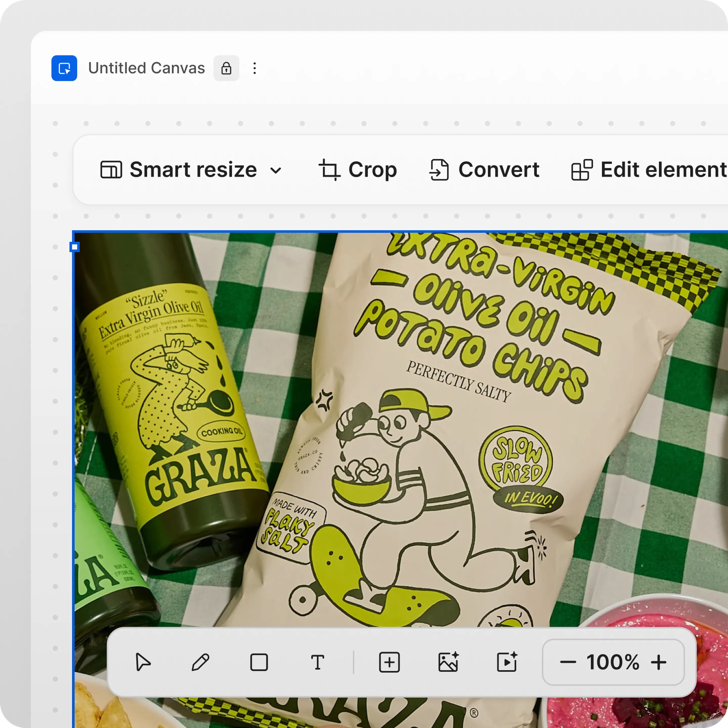Image resolution: width=728 pixels, height=728 pixels.
Task: Toggle the canvas lock icon
Action: (226, 68)
